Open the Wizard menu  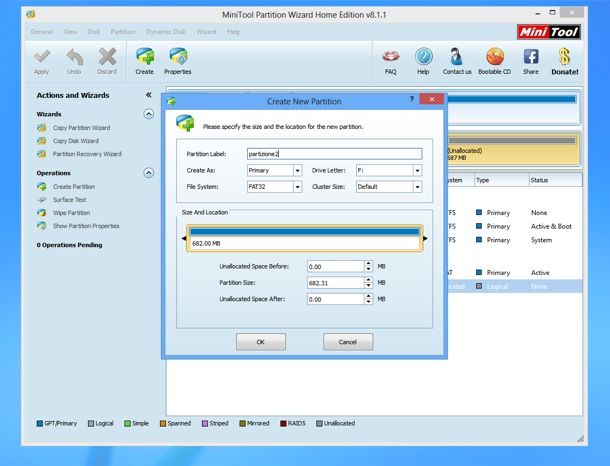[206, 32]
